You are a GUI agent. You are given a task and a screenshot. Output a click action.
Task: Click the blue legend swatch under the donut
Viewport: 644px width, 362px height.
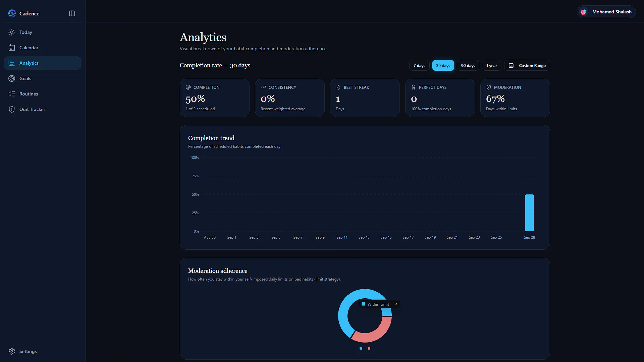pos(361,348)
